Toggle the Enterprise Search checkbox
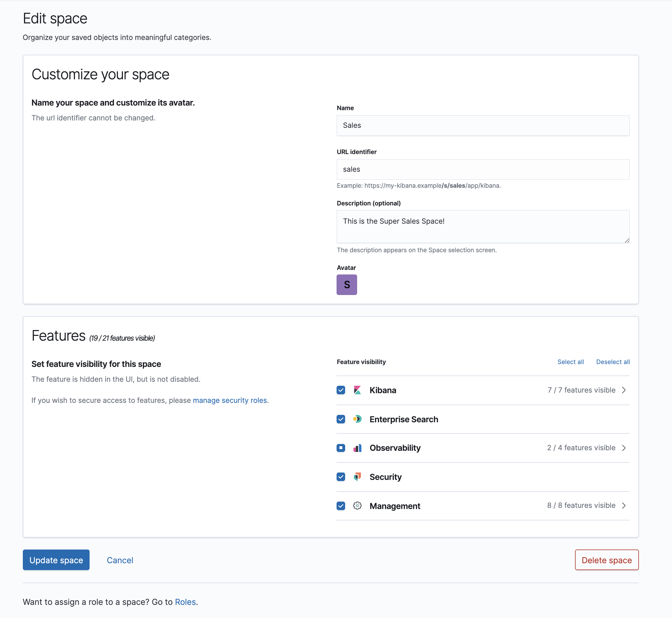Image resolution: width=672 pixels, height=618 pixels. [x=341, y=419]
